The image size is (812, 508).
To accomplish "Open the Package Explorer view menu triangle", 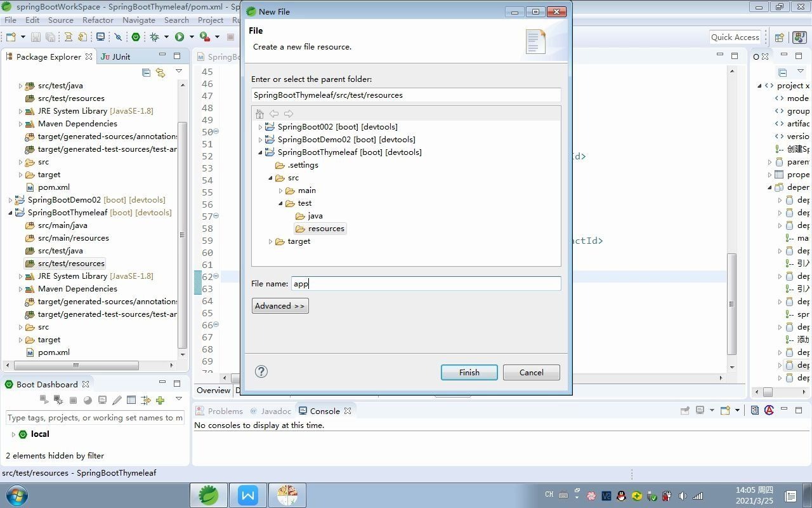I will tap(179, 71).
